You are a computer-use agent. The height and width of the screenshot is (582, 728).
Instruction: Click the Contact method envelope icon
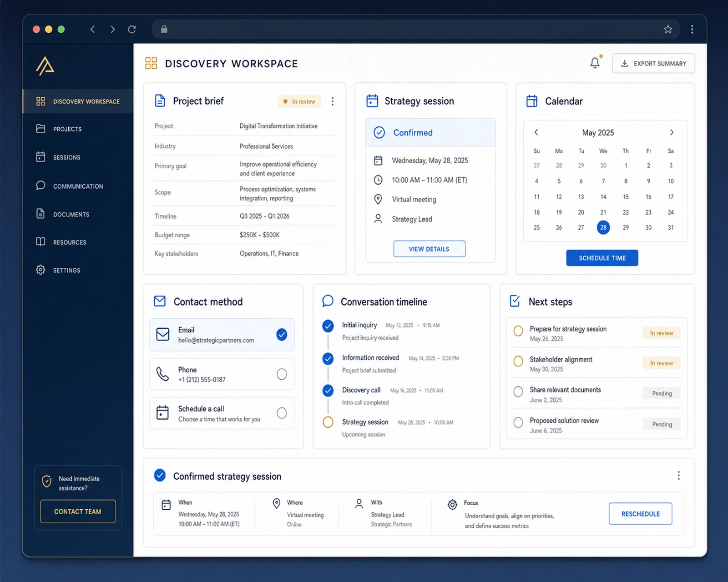(160, 301)
